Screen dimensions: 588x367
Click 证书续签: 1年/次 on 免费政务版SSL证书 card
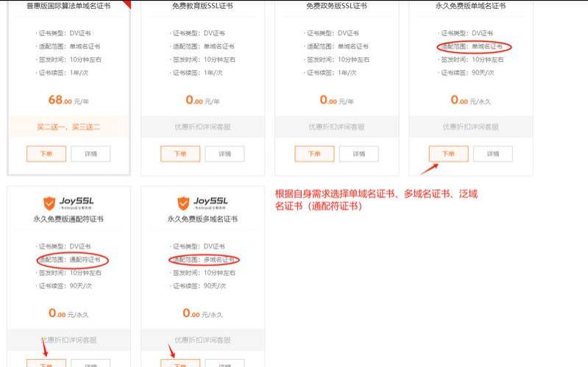tap(331, 73)
